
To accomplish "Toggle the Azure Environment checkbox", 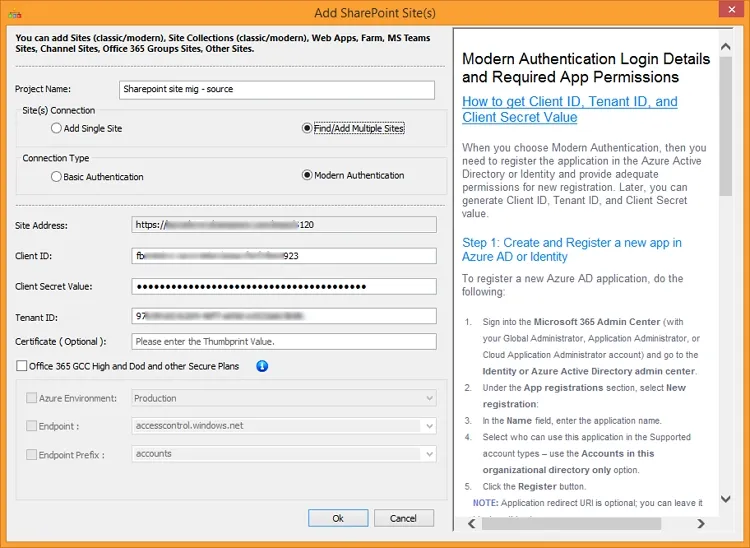I will point(32,398).
